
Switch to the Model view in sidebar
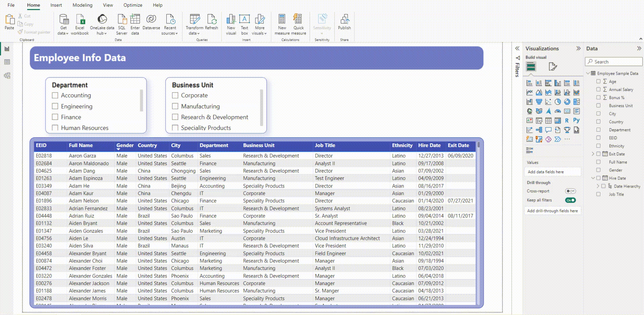pyautogui.click(x=7, y=75)
